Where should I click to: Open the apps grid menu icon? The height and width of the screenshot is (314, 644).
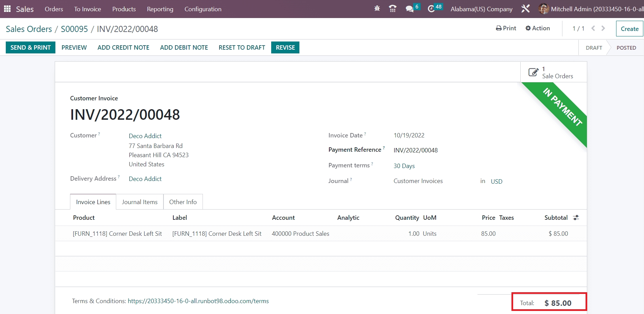coord(7,9)
